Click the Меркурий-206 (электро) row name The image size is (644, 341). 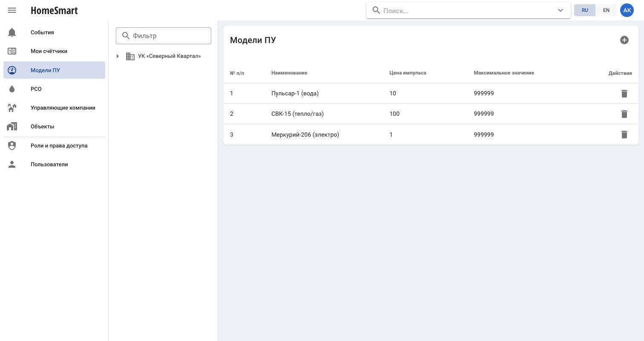305,135
